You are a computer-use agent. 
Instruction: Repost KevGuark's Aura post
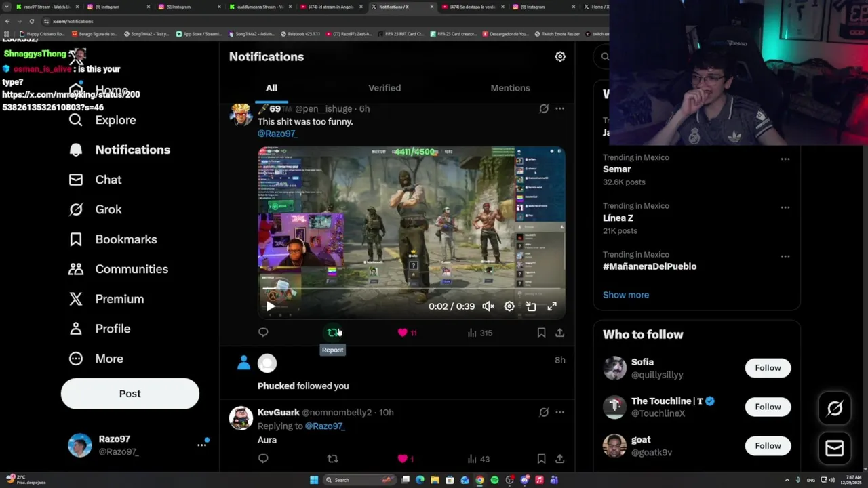pyautogui.click(x=332, y=459)
